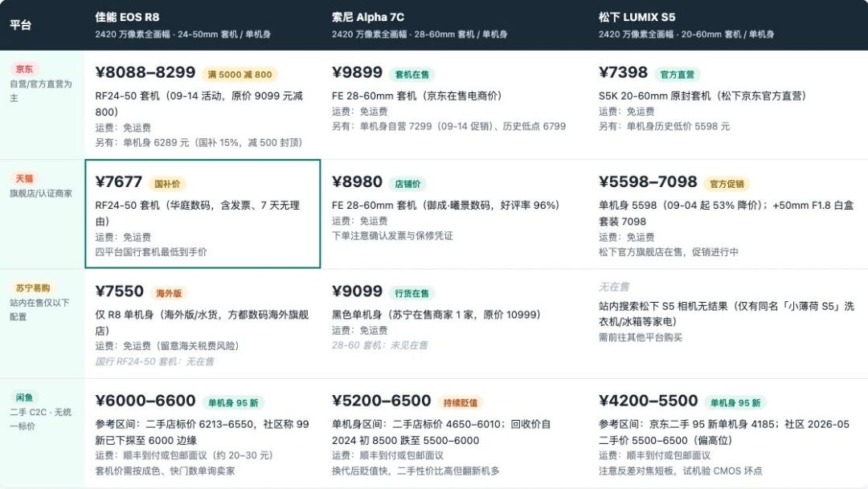Click the 闲鱼 platform tag
Screen dimensions: 868x489
tap(24, 397)
